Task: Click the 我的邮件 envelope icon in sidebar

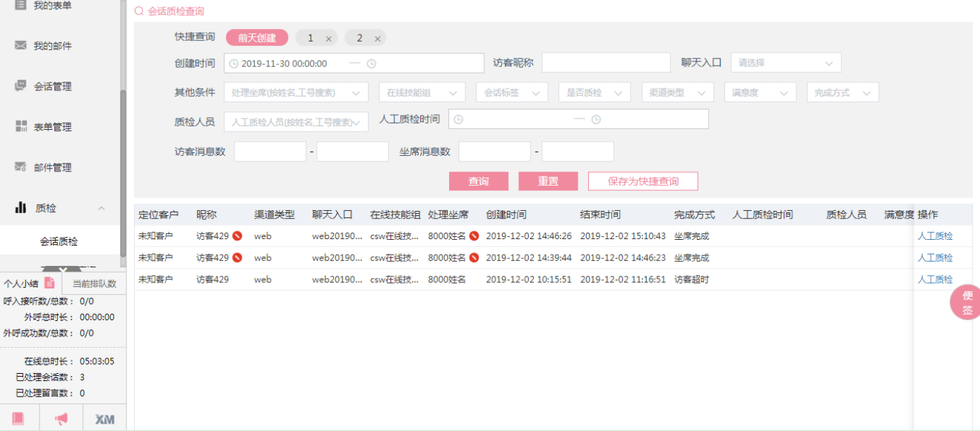Action: tap(20, 45)
